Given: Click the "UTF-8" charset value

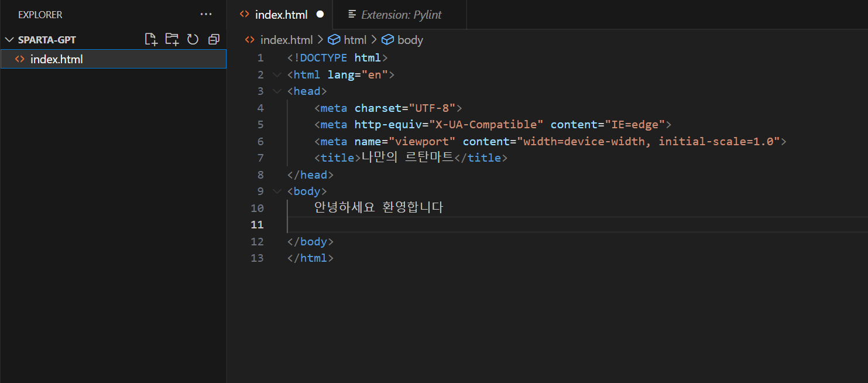Looking at the screenshot, I should (433, 108).
